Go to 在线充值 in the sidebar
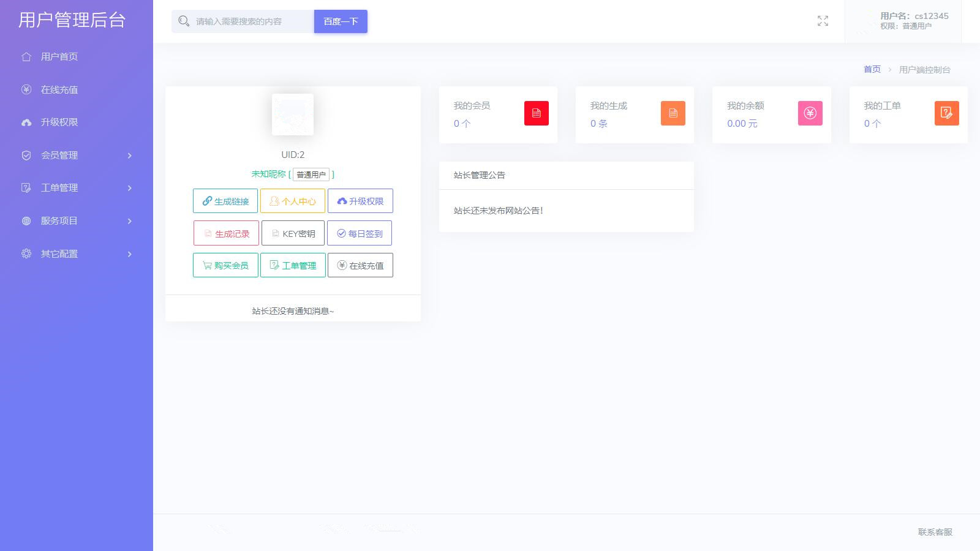The image size is (980, 551). coord(59,90)
